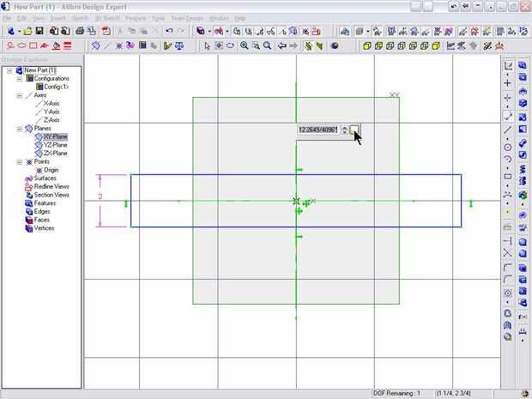
Task: Select Z-Axis in the tree
Action: coord(51,120)
